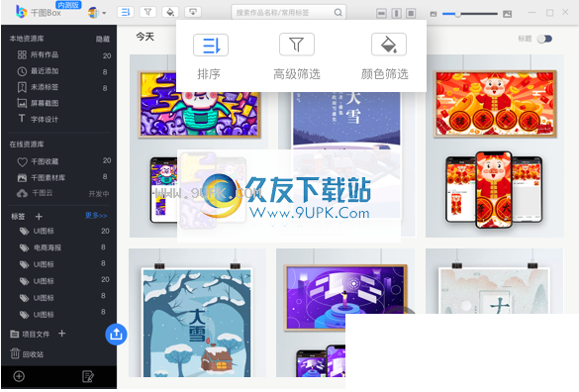Expand more tags with 更多>>

click(96, 216)
